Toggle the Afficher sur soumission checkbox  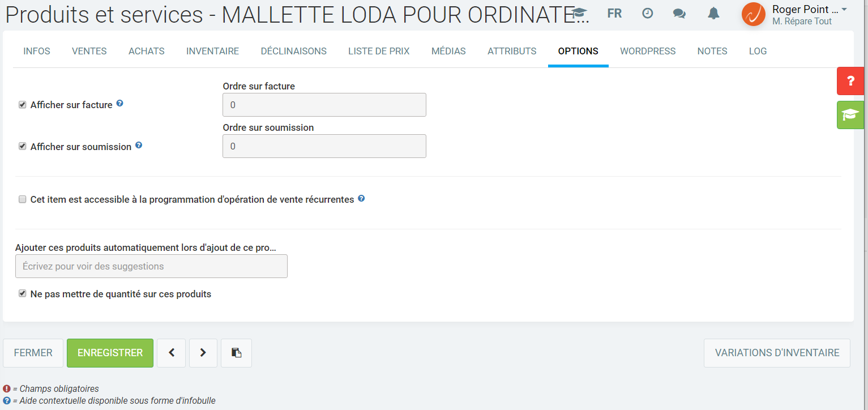pos(23,146)
